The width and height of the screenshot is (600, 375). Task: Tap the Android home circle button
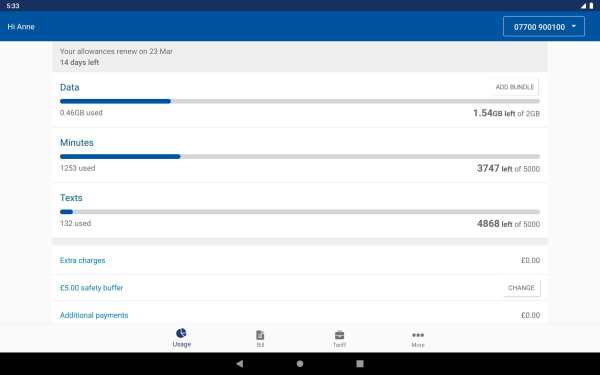click(x=300, y=364)
